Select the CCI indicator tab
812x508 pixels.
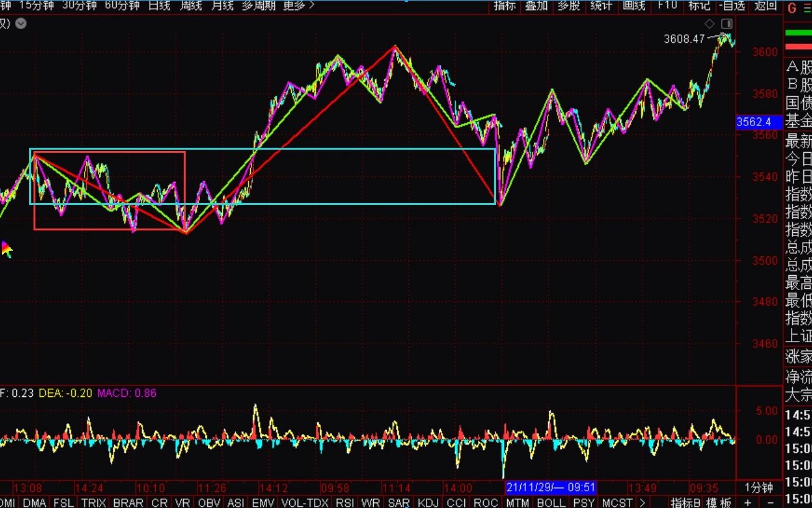pyautogui.click(x=456, y=502)
